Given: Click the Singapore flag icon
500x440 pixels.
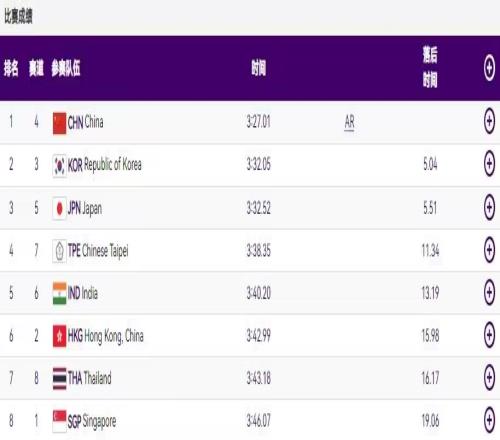Looking at the screenshot, I should click(x=59, y=421).
